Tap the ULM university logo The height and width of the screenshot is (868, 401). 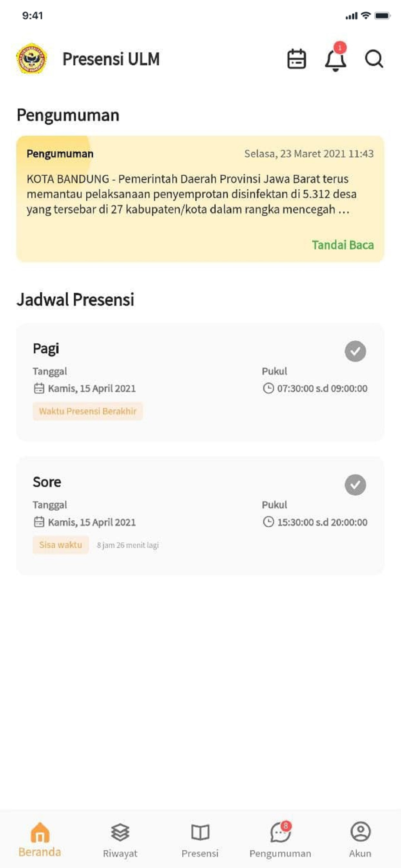coord(32,59)
